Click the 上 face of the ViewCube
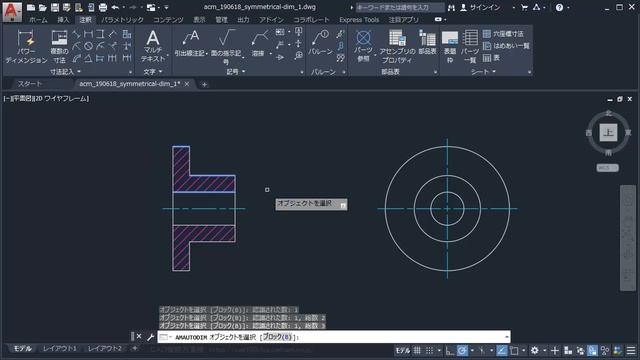 pos(608,132)
